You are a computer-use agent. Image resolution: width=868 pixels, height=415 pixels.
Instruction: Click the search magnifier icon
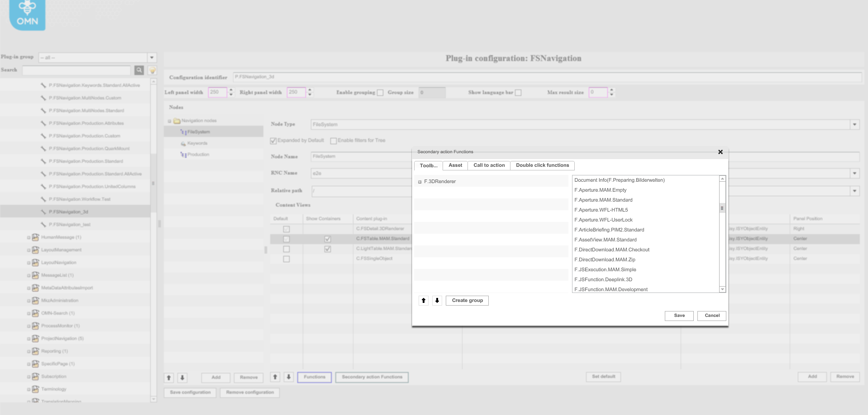[139, 70]
